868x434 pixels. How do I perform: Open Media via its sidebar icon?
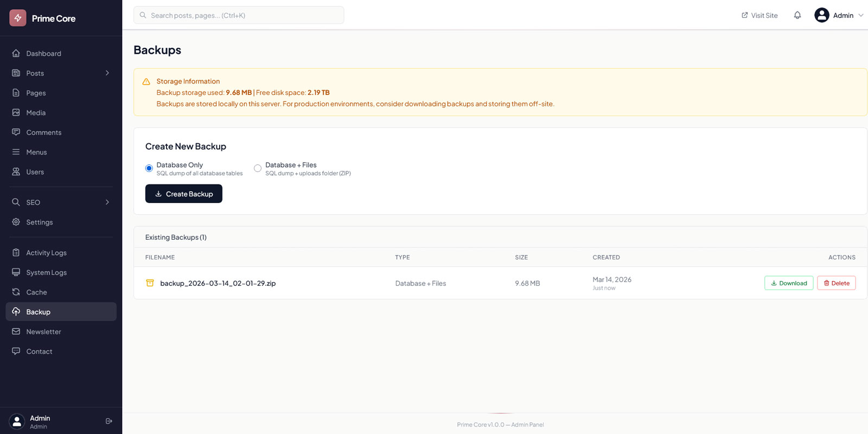[x=16, y=112]
